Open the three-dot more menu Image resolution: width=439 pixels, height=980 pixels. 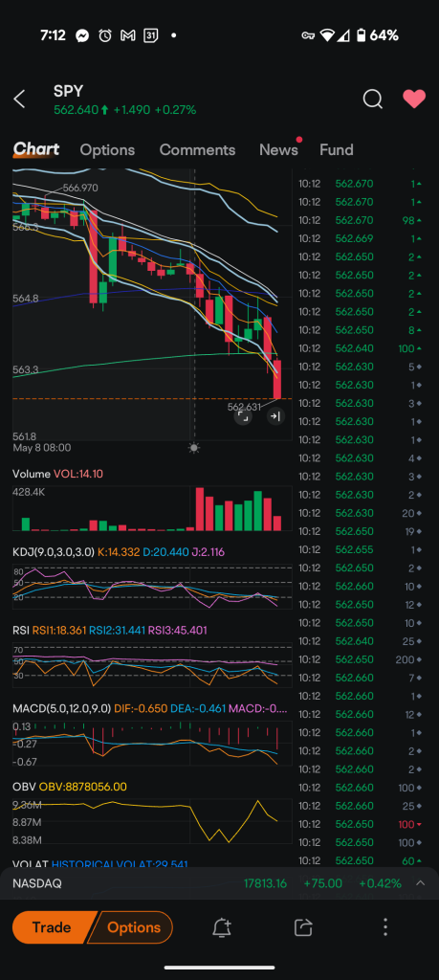(385, 926)
